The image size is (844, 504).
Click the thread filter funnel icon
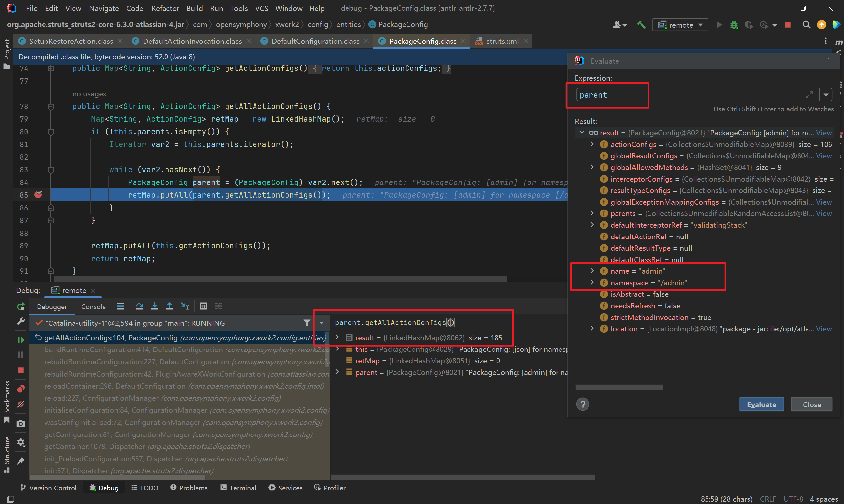coord(307,323)
